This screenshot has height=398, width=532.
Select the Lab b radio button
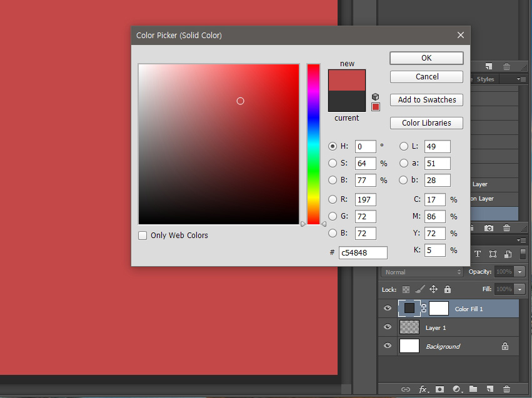(403, 180)
